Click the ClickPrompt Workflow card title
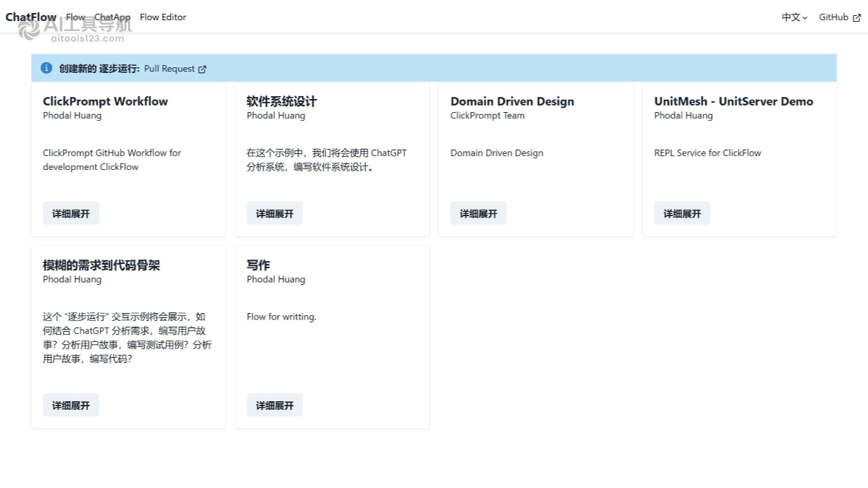 pos(106,101)
